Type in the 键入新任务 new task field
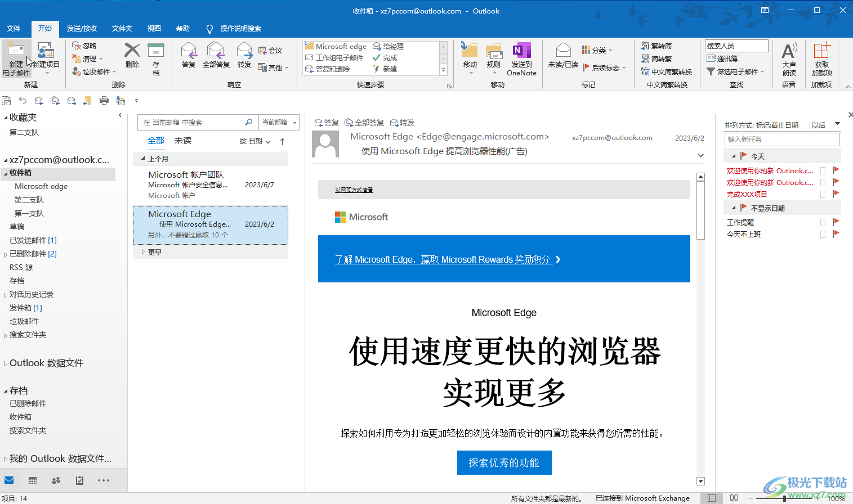The height and width of the screenshot is (504, 853). 782,139
